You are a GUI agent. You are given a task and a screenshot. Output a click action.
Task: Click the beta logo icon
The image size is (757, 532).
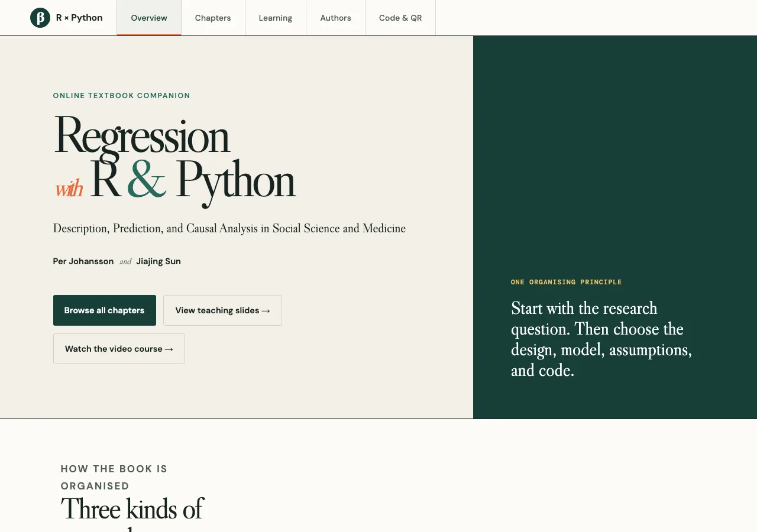click(x=40, y=18)
